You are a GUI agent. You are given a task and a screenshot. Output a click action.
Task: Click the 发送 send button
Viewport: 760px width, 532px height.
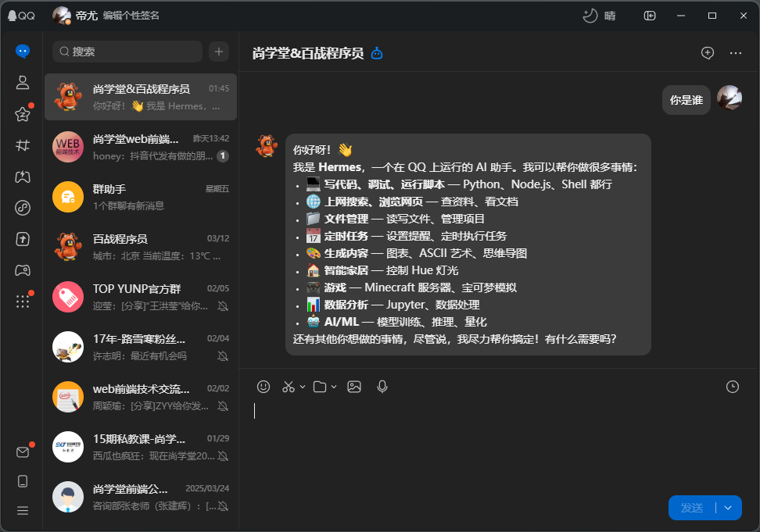coord(692,508)
